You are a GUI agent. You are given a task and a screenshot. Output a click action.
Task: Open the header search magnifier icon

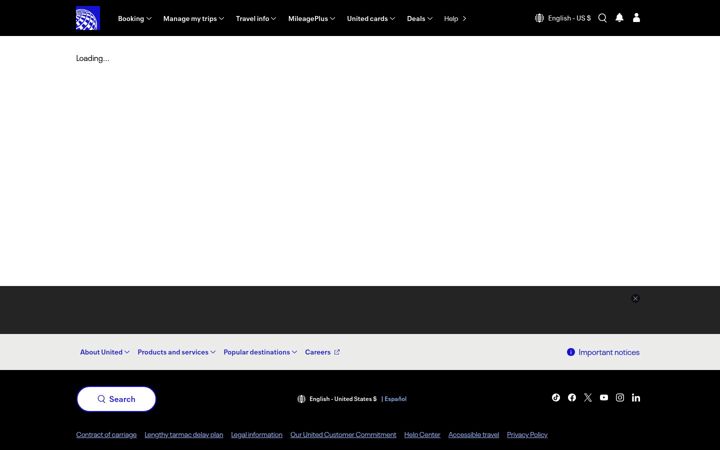coord(602,18)
